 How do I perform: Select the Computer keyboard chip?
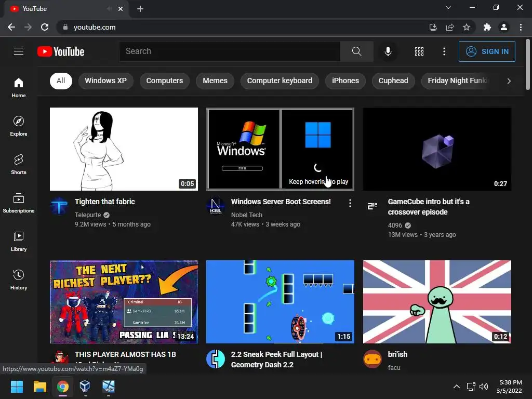point(280,81)
